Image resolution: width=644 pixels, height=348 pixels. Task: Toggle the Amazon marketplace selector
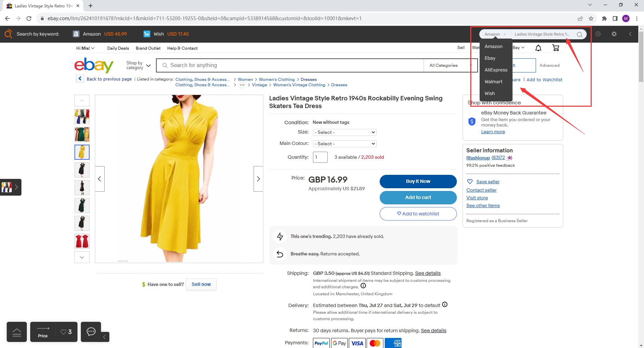tap(495, 34)
